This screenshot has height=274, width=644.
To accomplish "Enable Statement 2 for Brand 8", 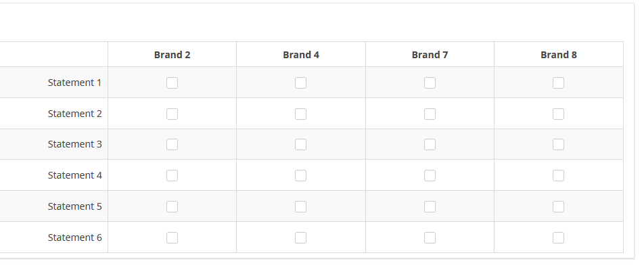I will pyautogui.click(x=558, y=114).
